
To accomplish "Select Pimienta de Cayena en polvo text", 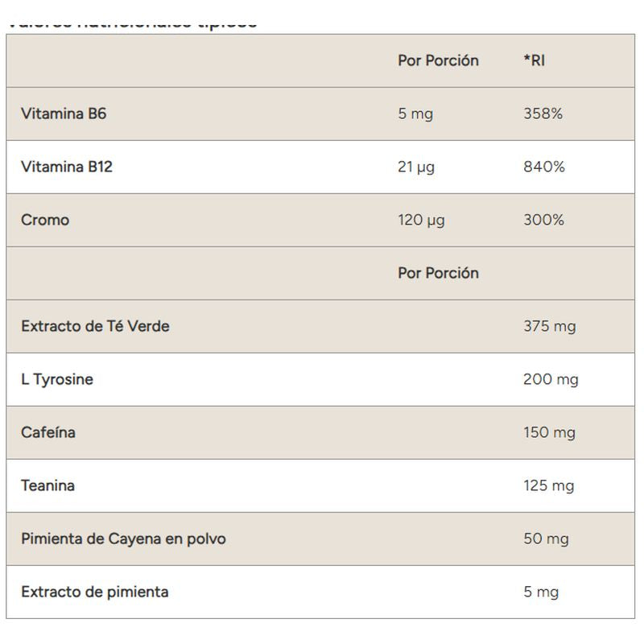I will coord(123,539).
